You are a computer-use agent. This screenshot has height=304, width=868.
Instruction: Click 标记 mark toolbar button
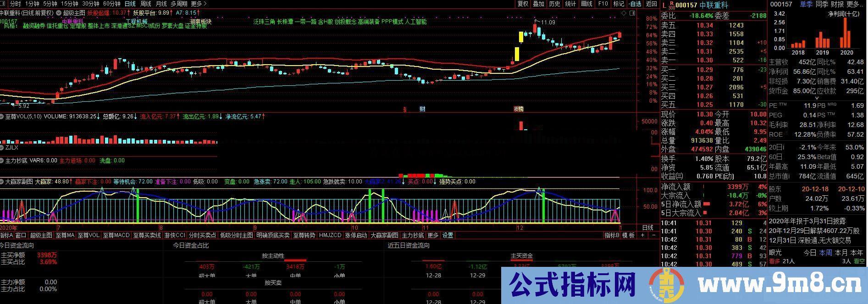click(619, 4)
